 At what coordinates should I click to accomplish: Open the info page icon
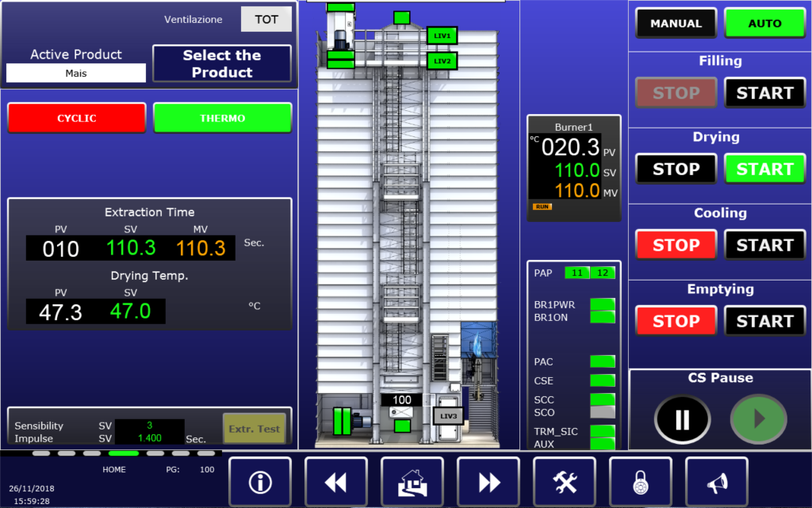pyautogui.click(x=259, y=482)
